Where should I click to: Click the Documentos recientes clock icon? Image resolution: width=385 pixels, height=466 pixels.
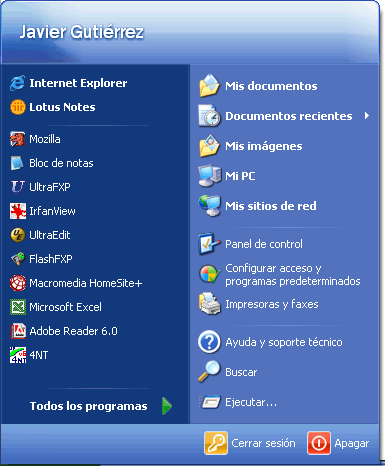[209, 116]
